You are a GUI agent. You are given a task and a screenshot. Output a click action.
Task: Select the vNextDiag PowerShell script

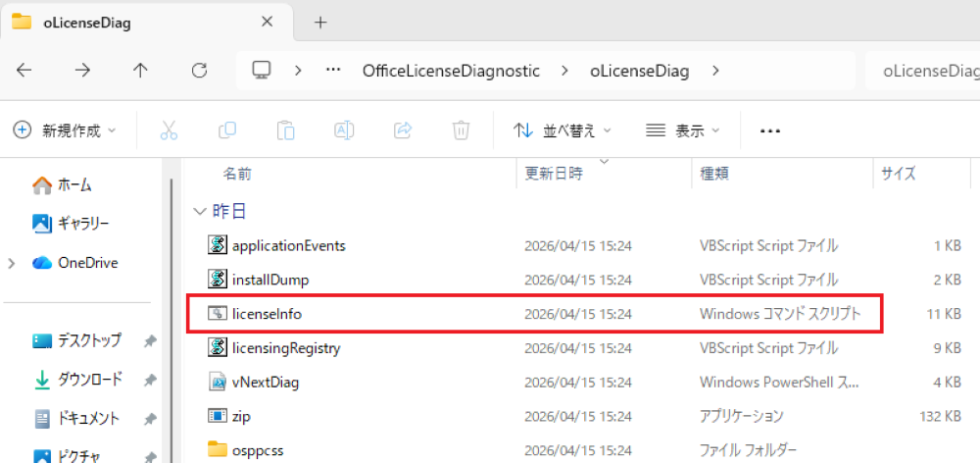[266, 382]
